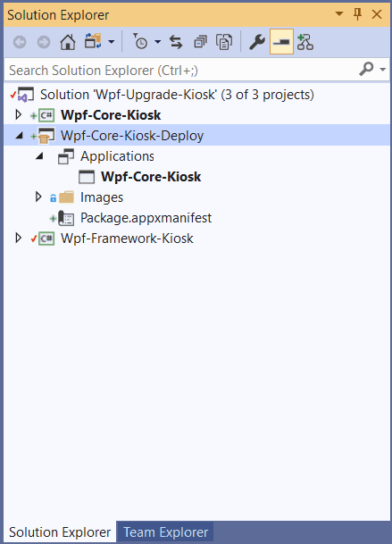Toggle the Preview Selected Items button
This screenshot has height=544, width=392.
[x=281, y=42]
